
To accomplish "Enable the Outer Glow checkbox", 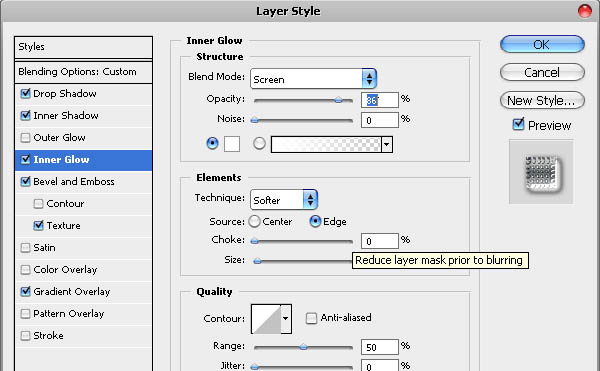I will pos(25,137).
